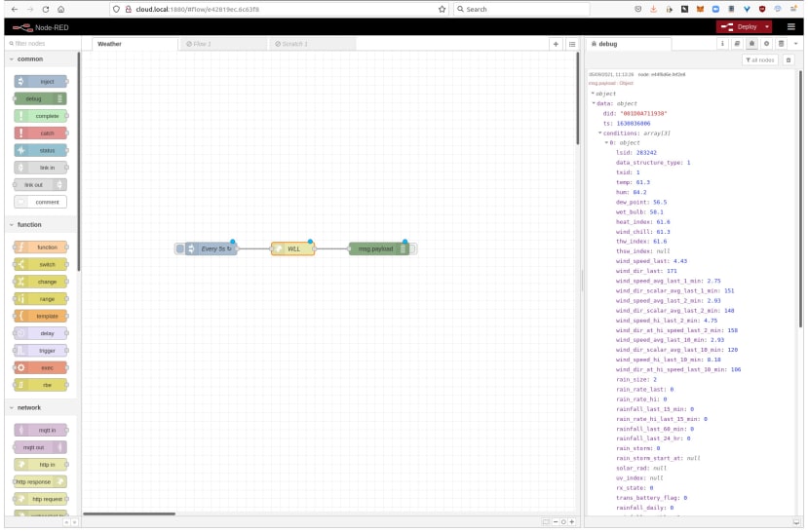Toggle the msg.payload debug node output button
This screenshot has width=808, height=532.
point(413,248)
